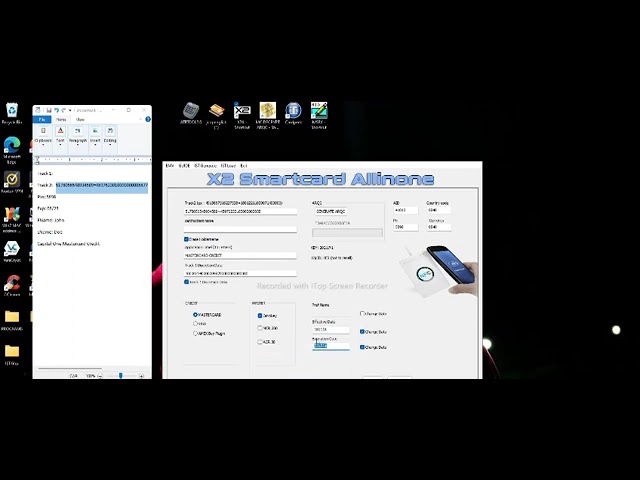Expand the Editing group in the WordPad ribbon

[x=110, y=137]
